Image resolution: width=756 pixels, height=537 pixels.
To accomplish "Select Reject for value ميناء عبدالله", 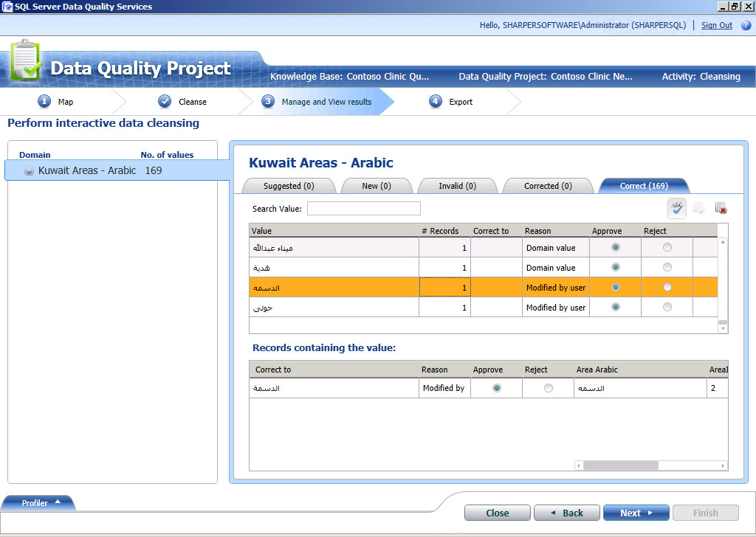I will point(667,247).
